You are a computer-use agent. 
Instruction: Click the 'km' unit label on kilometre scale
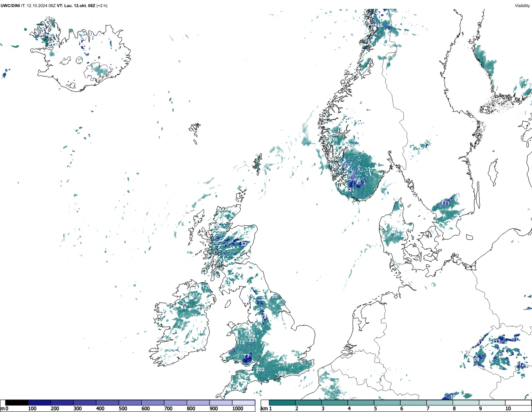point(264,409)
